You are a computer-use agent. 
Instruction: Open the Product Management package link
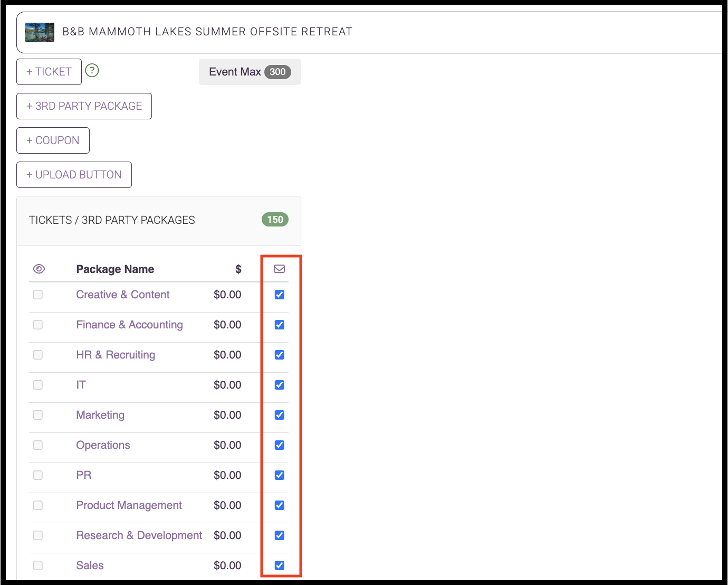pyautogui.click(x=129, y=505)
